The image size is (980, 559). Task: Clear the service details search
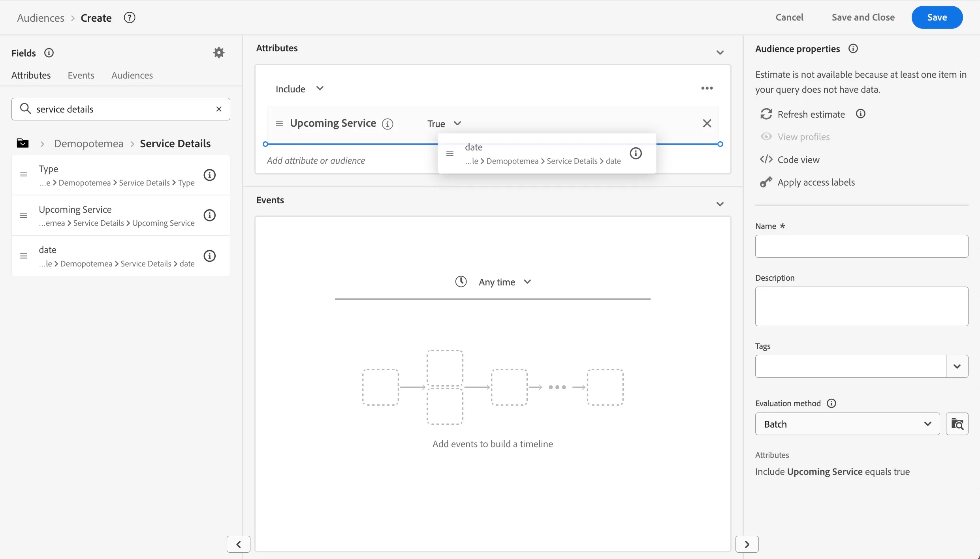[219, 109]
